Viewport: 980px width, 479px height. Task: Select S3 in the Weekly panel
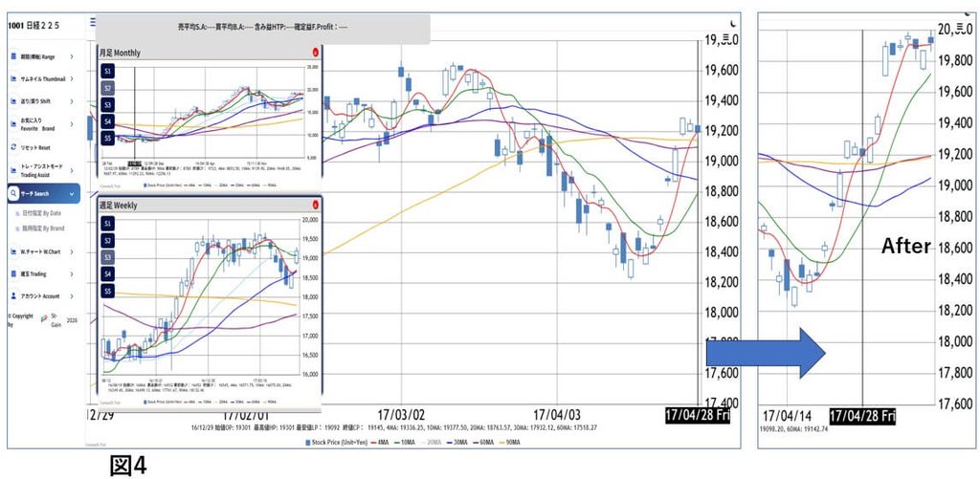pyautogui.click(x=107, y=257)
